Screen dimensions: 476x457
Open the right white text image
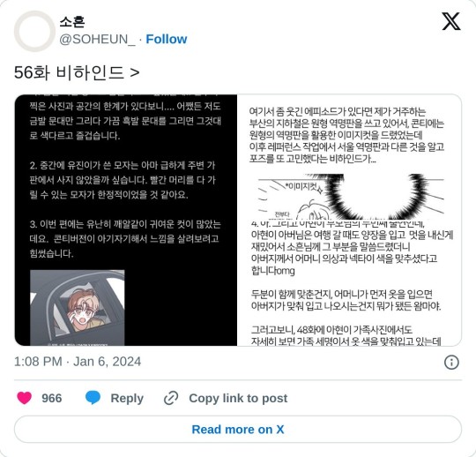pos(349,220)
